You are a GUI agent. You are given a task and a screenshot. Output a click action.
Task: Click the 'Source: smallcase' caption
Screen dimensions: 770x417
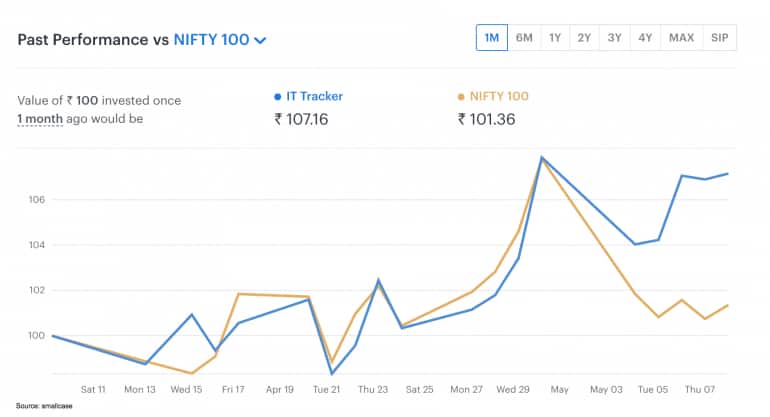pos(44,406)
